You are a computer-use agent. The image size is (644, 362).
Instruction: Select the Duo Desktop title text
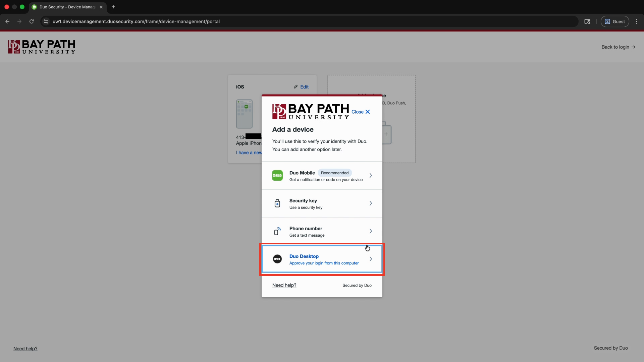pos(304,256)
